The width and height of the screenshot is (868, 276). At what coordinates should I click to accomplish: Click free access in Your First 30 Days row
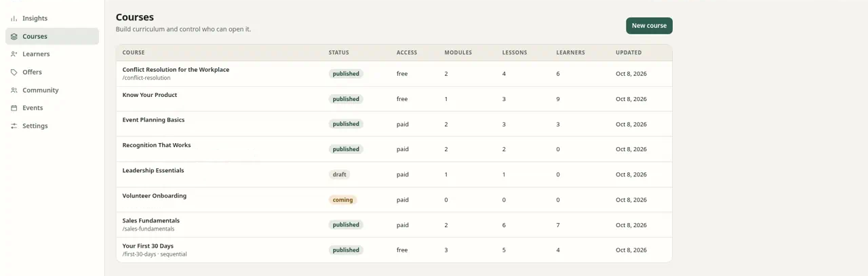402,250
